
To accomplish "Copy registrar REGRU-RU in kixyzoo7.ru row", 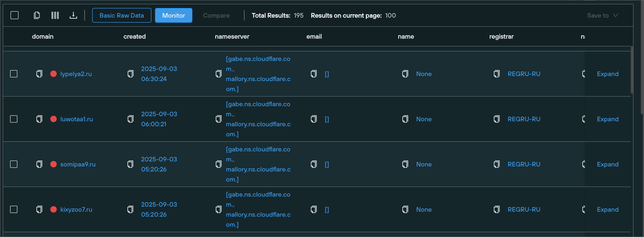I will click(497, 209).
